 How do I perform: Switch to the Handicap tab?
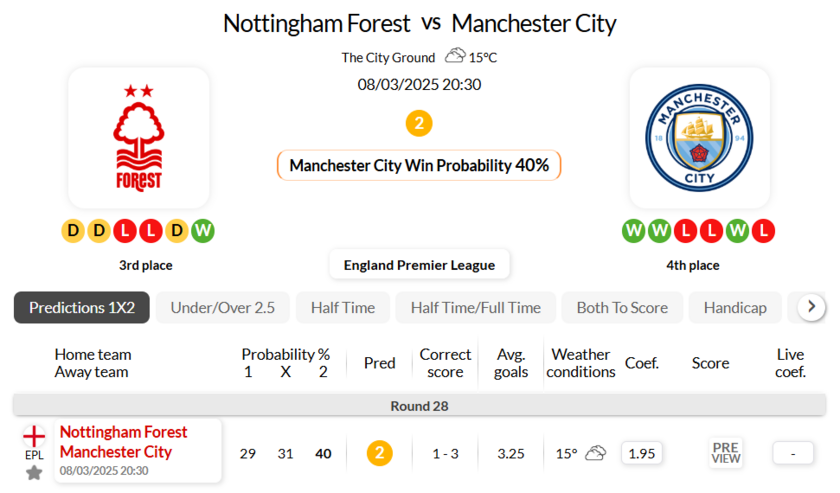735,307
